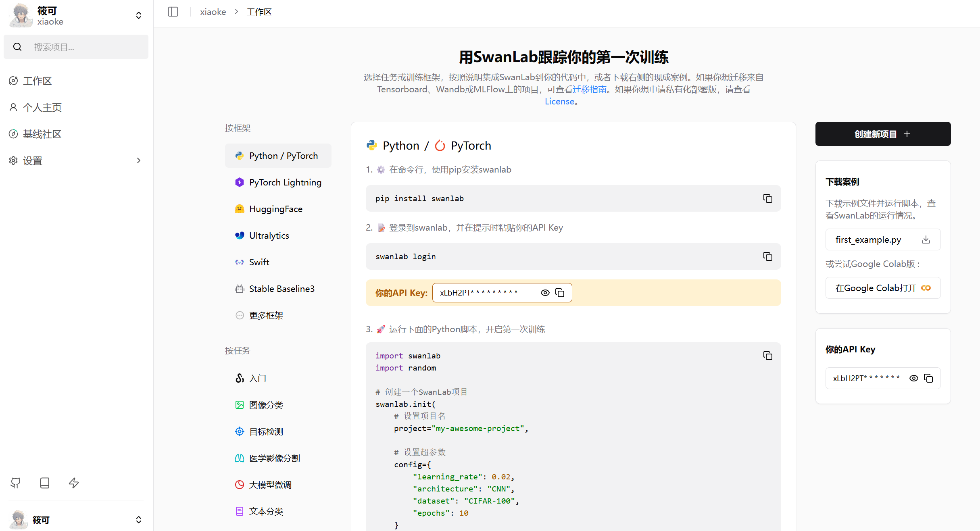
Task: Reveal the API Key in the yellow banner
Action: 545,292
